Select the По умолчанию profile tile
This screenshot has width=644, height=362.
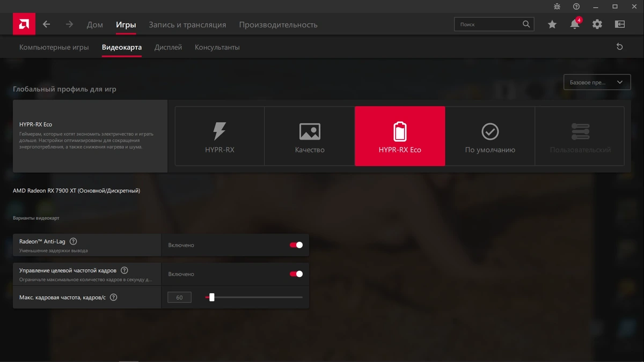(490, 136)
